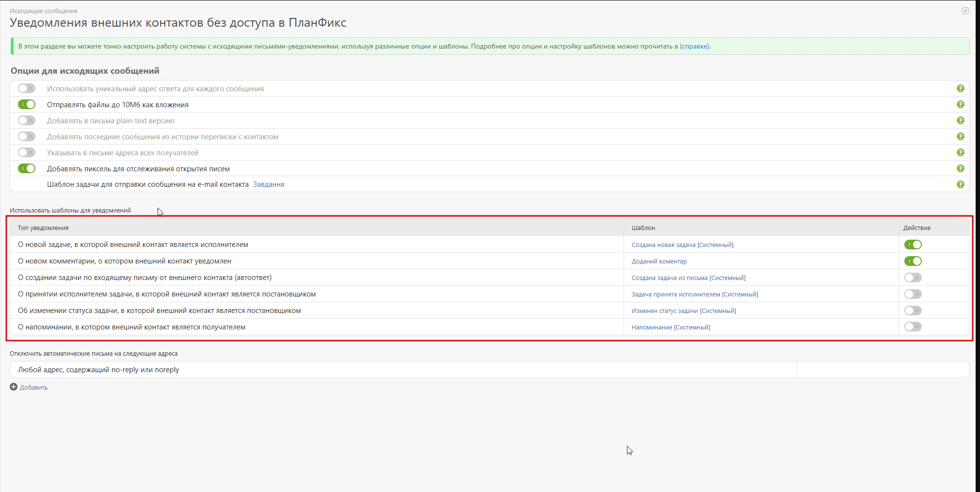Open help for e-mail task template row
The width and height of the screenshot is (980, 492).
coord(960,184)
